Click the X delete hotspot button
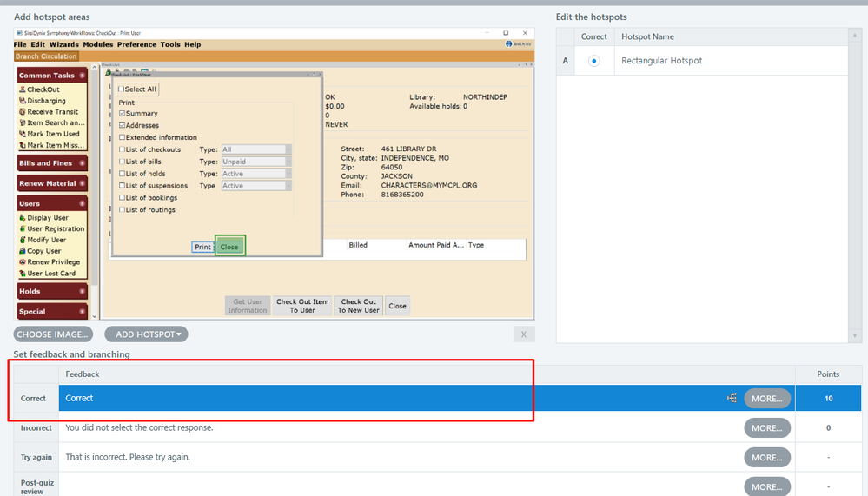The image size is (868, 496). [523, 334]
